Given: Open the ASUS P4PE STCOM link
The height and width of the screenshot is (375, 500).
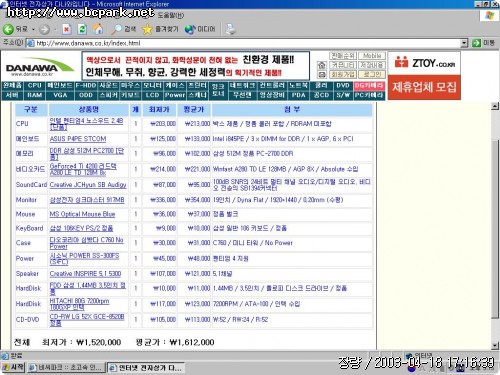Looking at the screenshot, I should click(x=78, y=139).
